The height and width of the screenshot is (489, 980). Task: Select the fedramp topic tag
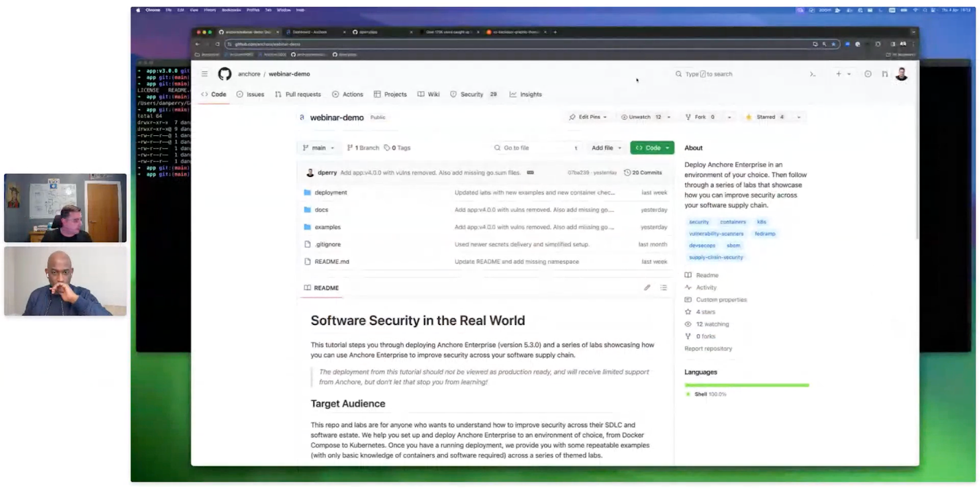[765, 234]
